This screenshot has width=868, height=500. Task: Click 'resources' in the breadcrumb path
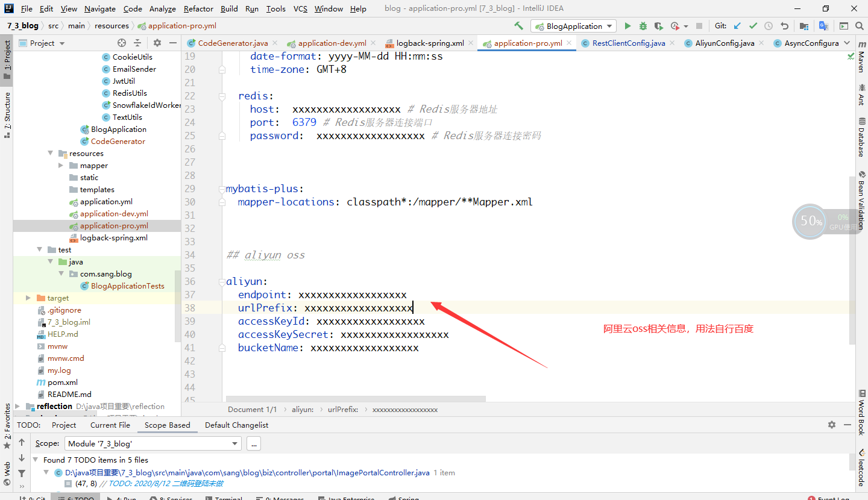[112, 26]
